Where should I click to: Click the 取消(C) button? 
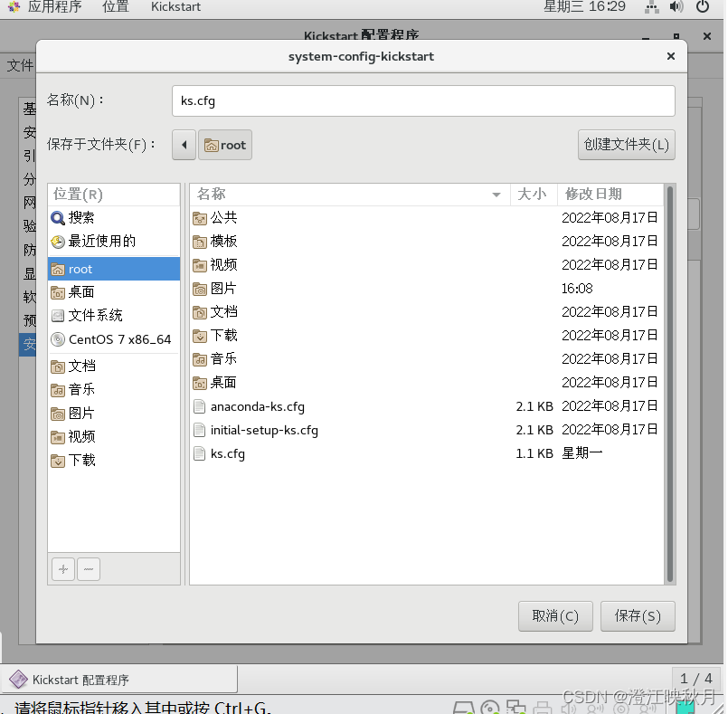[554, 616]
